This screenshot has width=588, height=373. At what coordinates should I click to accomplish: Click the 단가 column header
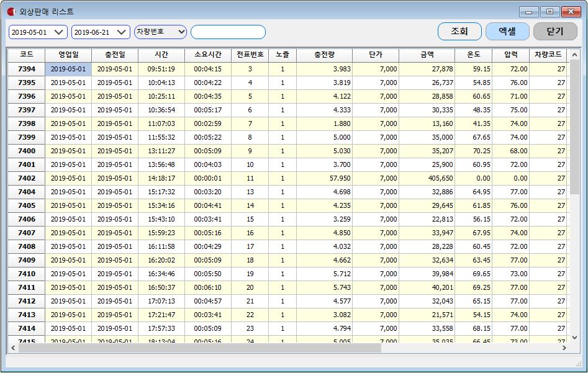tap(376, 55)
